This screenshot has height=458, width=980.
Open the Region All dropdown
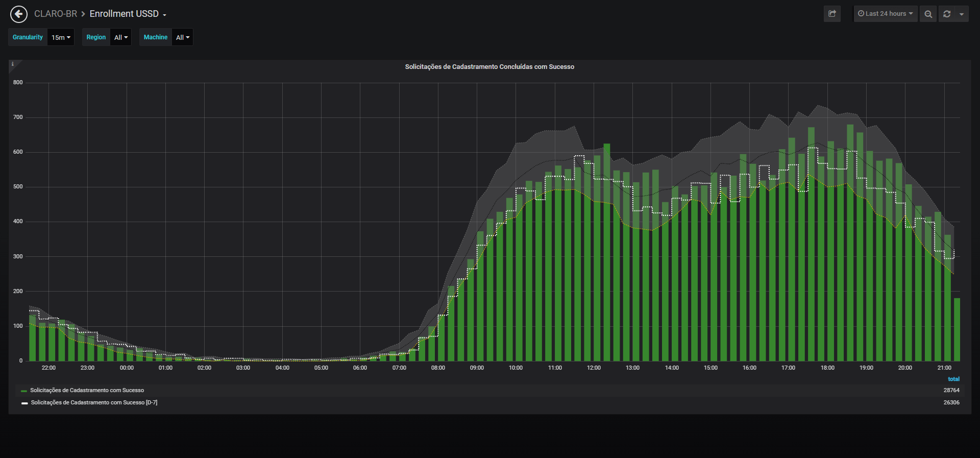tap(121, 37)
